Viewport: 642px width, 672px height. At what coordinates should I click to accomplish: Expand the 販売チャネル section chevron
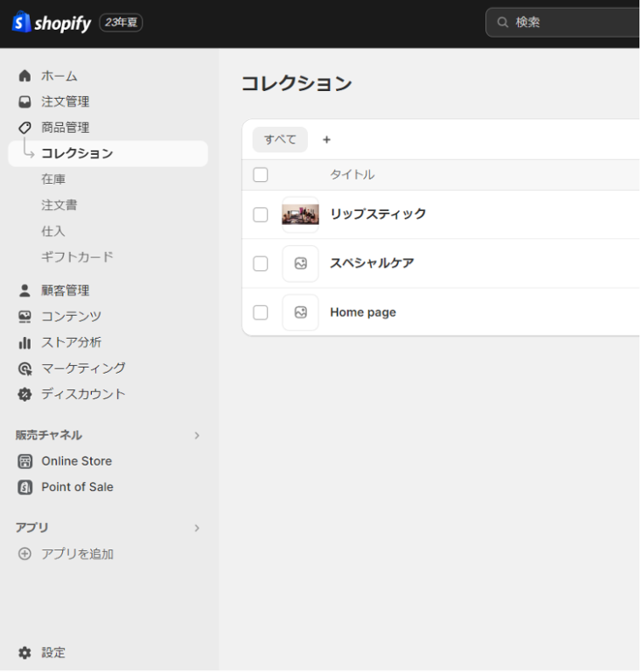pyautogui.click(x=197, y=435)
